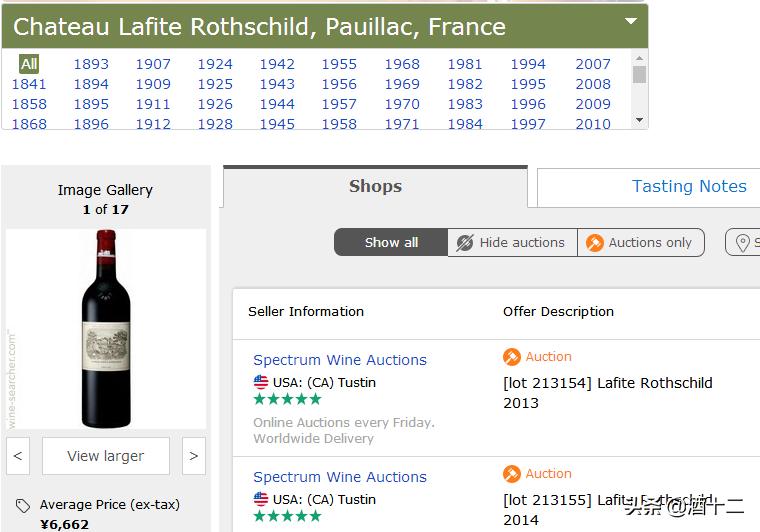This screenshot has height=532, width=760.
Task: Select the Show all filter toggle
Action: point(391,243)
